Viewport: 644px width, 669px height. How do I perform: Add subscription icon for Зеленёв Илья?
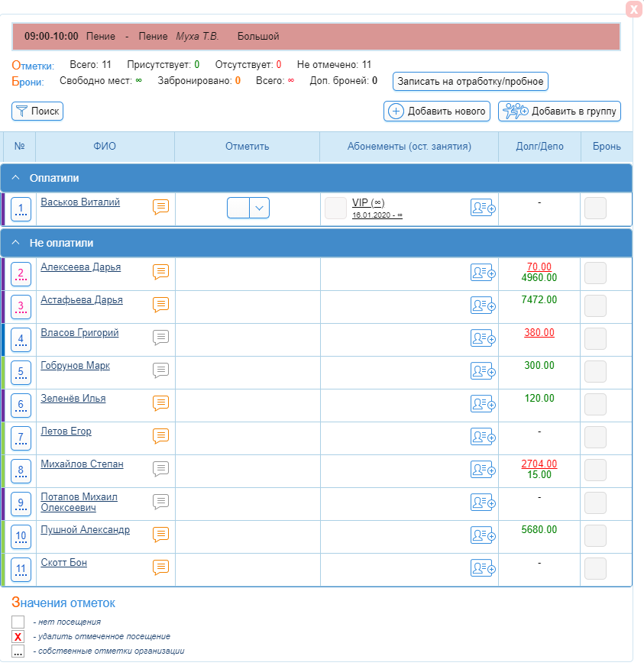[x=483, y=404]
